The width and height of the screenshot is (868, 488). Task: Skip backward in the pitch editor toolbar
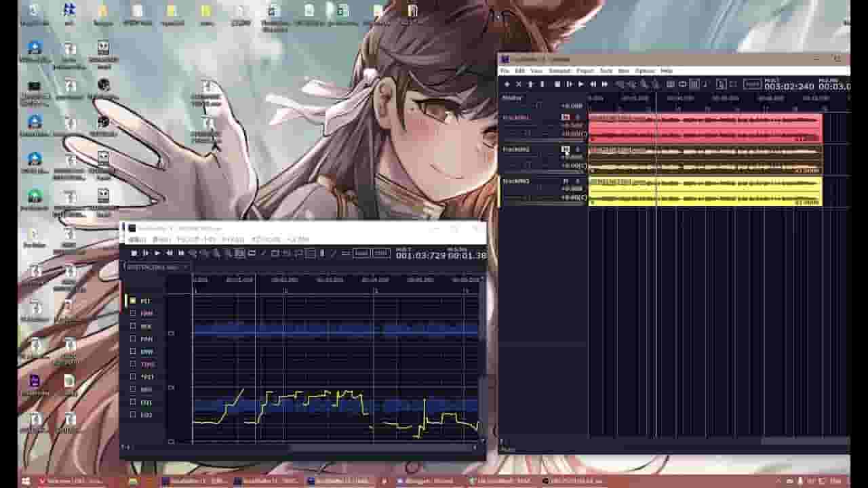(x=170, y=253)
